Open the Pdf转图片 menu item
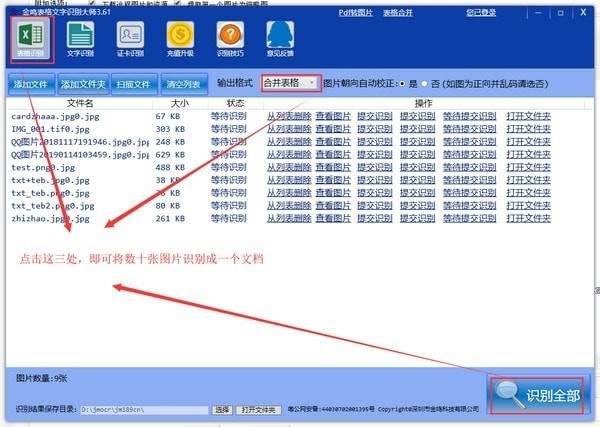600x427 pixels. click(357, 12)
